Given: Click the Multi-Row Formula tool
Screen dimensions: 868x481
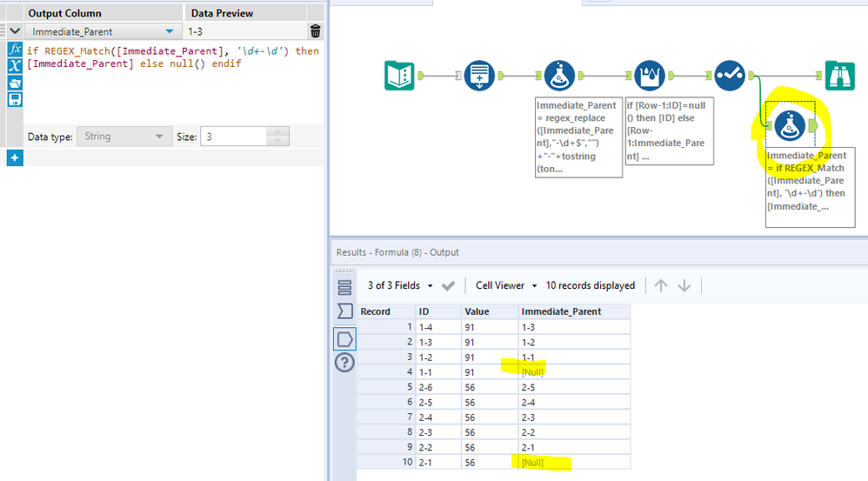Looking at the screenshot, I should 649,76.
